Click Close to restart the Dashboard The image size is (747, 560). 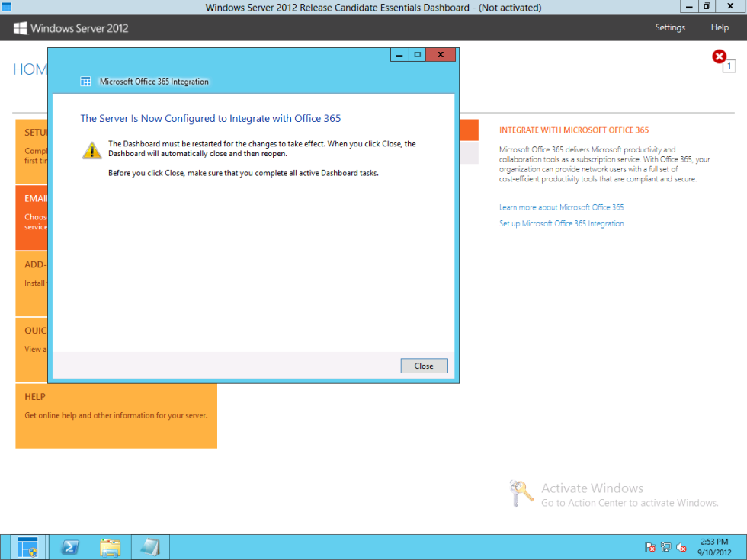[424, 366]
